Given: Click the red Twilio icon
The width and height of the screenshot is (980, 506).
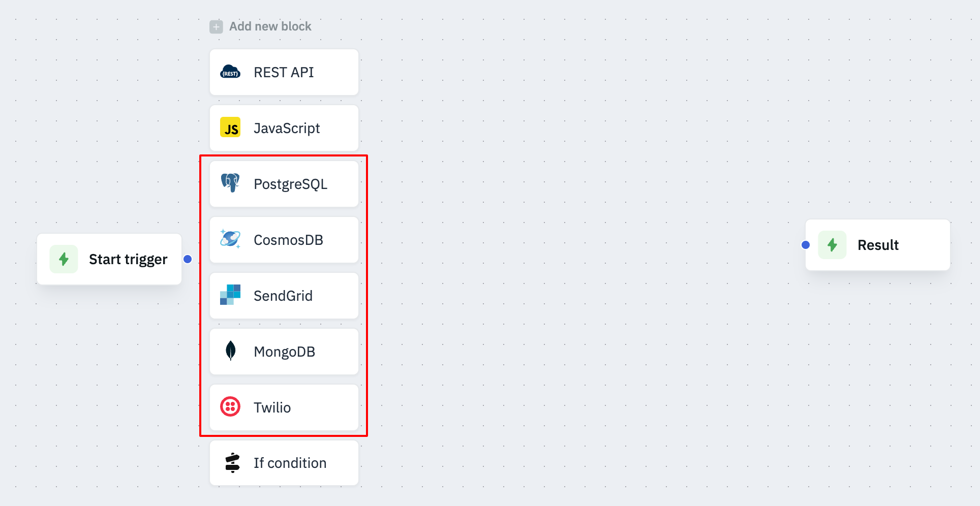Looking at the screenshot, I should coord(230,407).
